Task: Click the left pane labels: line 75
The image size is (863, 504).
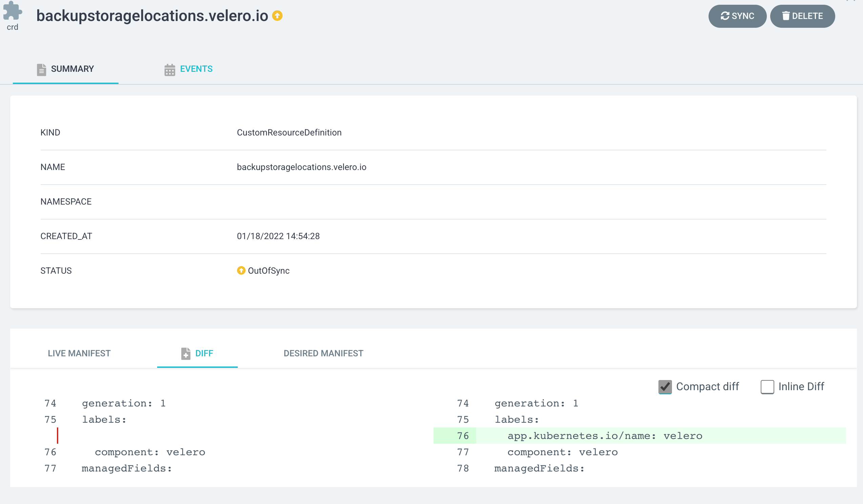Action: coord(104,419)
